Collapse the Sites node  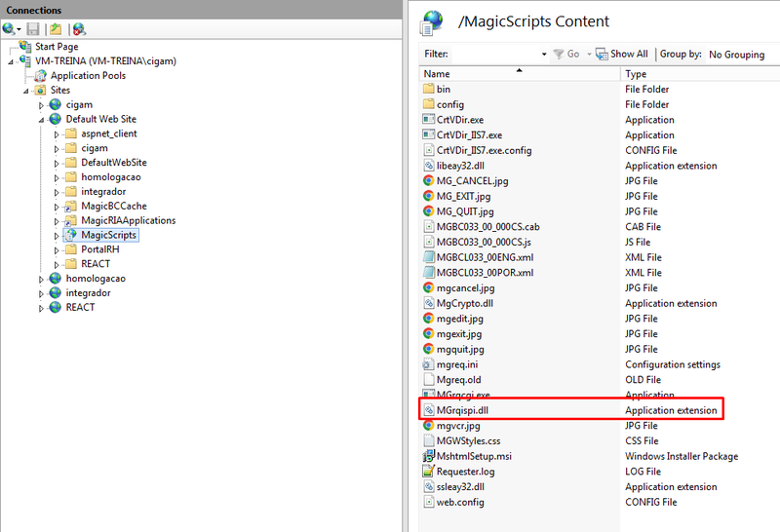26,91
